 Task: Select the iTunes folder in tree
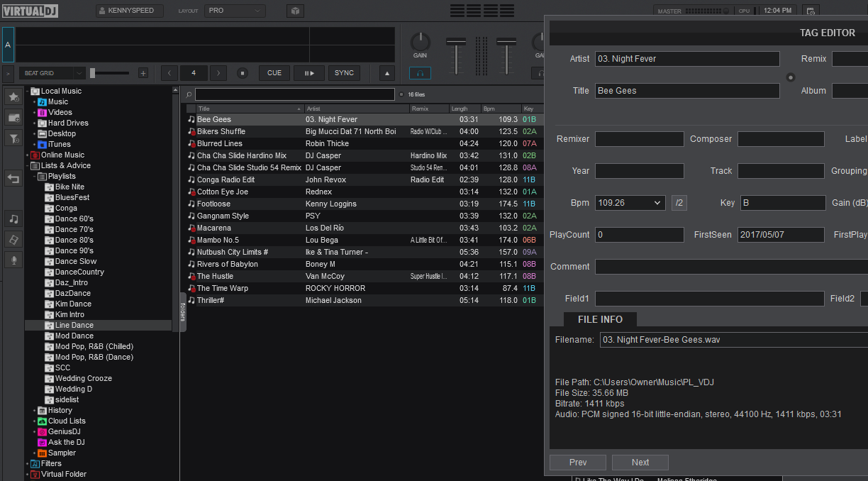coord(56,145)
